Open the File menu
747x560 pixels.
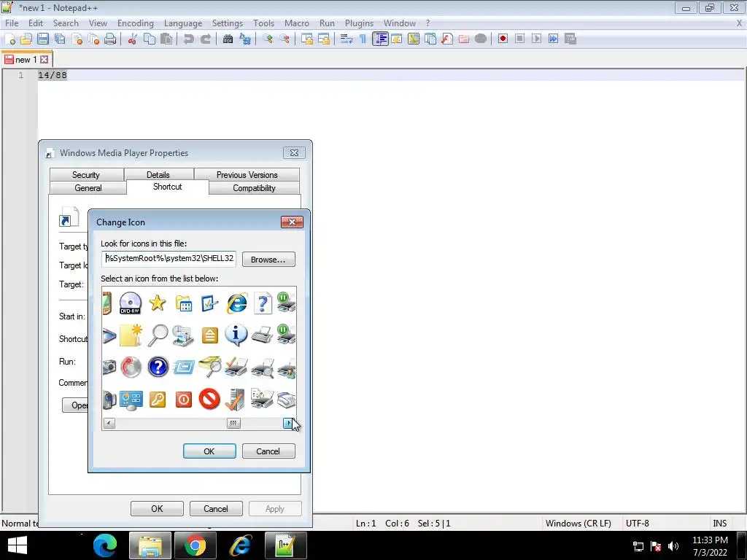[12, 23]
